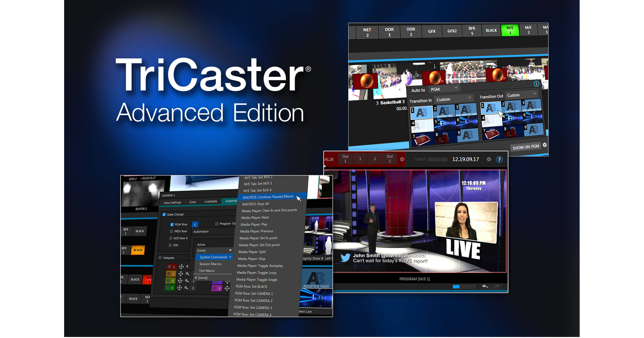Click the move crosshair icon for hotspot 1

click(x=181, y=267)
